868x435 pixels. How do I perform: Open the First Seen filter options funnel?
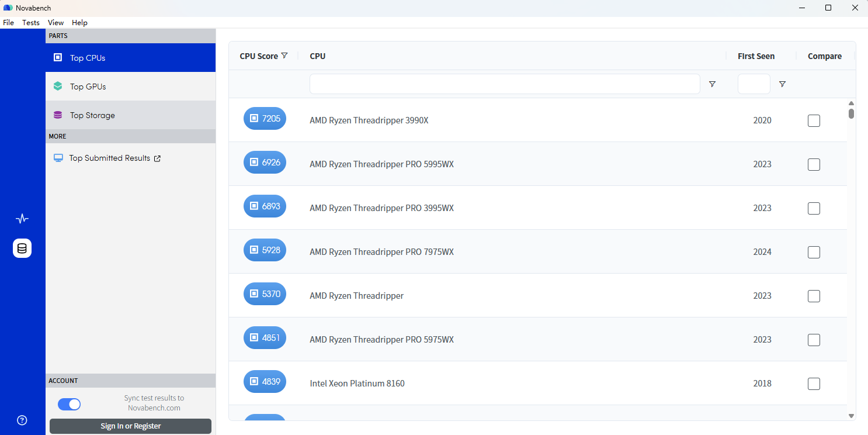point(782,84)
